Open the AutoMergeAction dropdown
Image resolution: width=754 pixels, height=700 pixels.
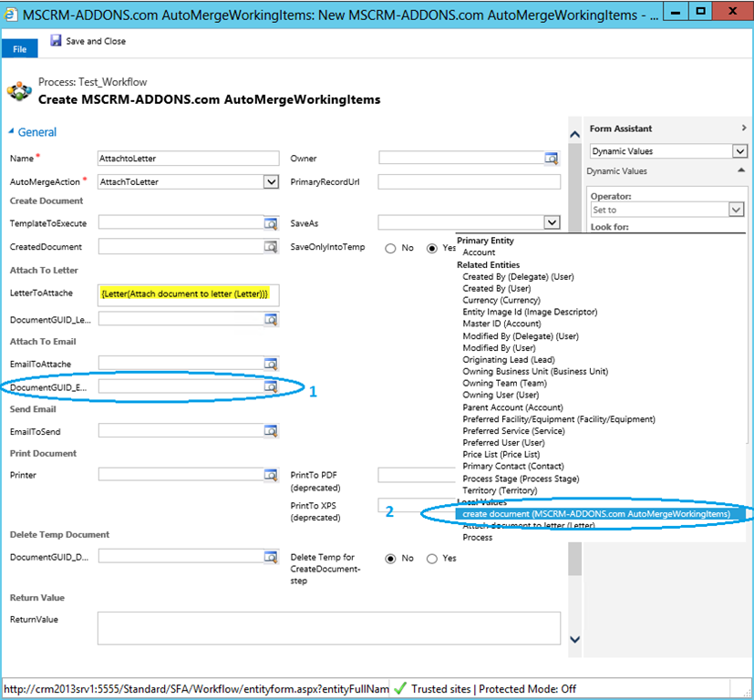click(271, 181)
